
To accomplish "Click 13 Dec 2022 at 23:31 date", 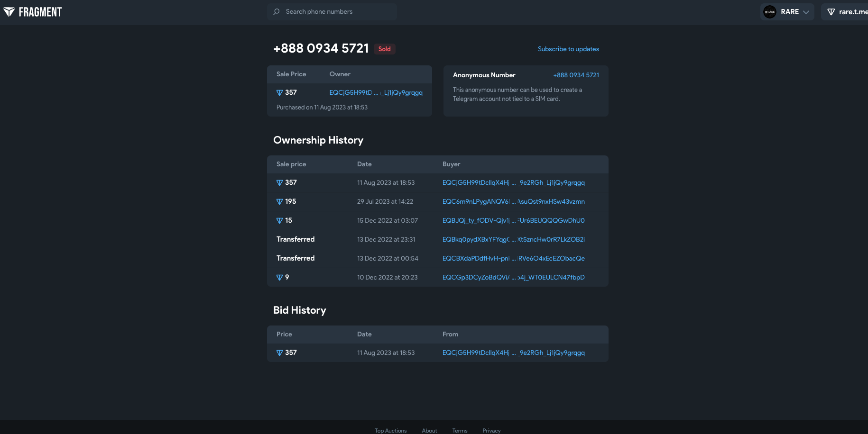I will pyautogui.click(x=386, y=240).
